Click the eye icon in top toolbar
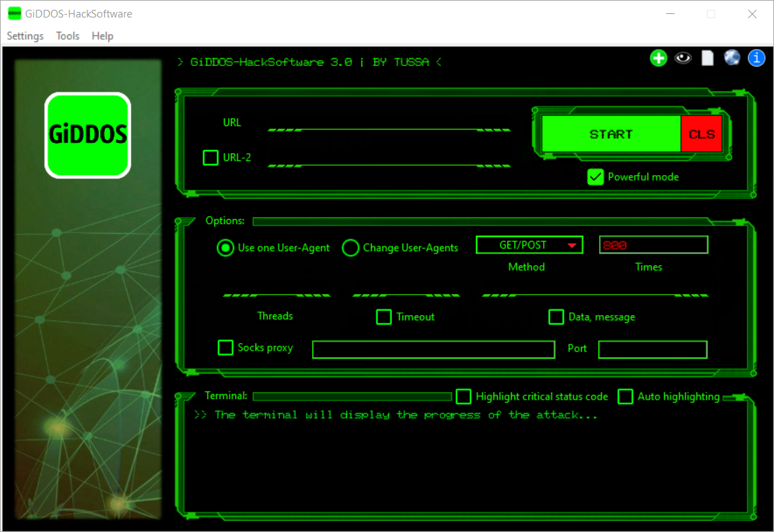Screen dimensions: 774x532 pos(683,58)
